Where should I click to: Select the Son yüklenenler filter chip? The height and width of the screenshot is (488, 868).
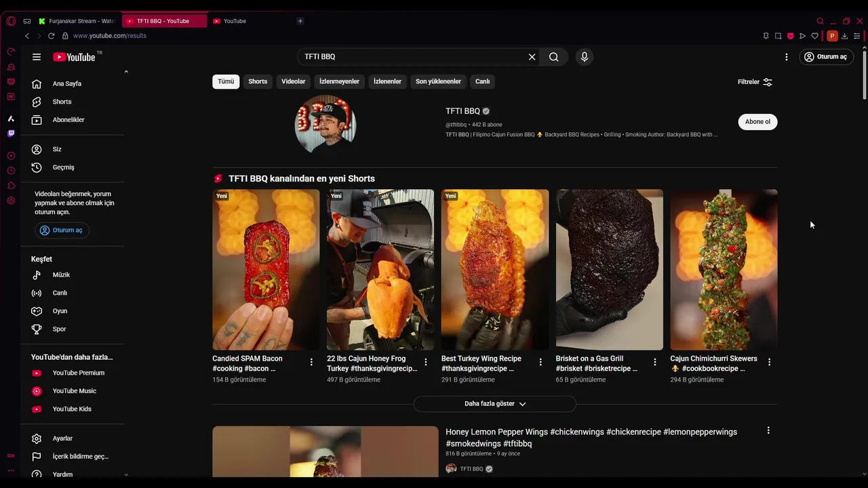click(x=438, y=81)
